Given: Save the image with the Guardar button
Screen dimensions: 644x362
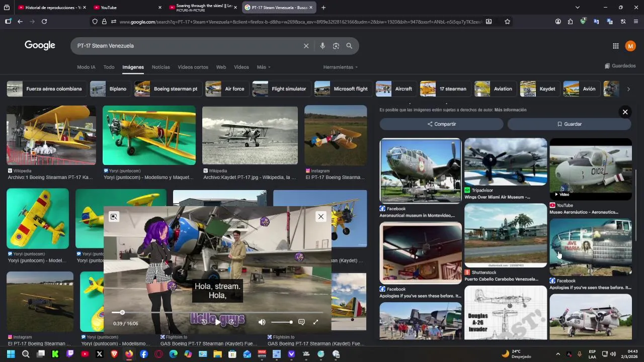Looking at the screenshot, I should [x=569, y=124].
